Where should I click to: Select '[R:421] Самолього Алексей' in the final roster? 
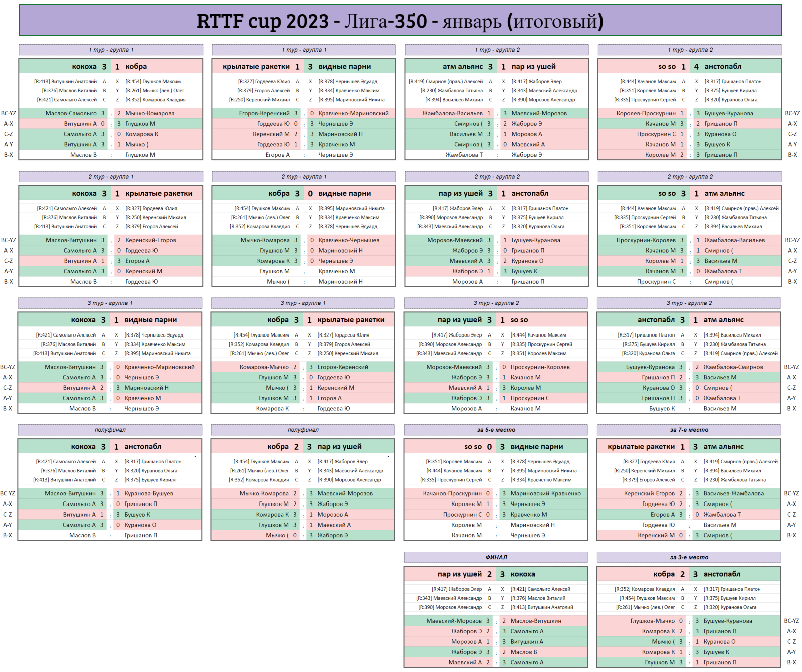(540, 589)
